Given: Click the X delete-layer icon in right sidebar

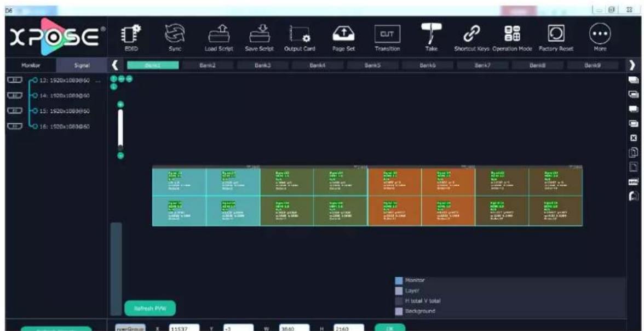Looking at the screenshot, I should tap(633, 139).
